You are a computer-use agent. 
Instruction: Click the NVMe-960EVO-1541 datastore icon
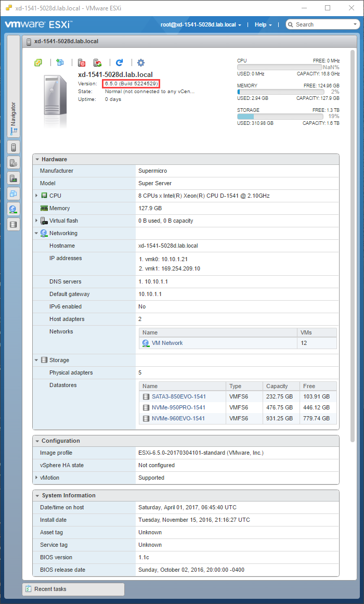[x=146, y=418]
